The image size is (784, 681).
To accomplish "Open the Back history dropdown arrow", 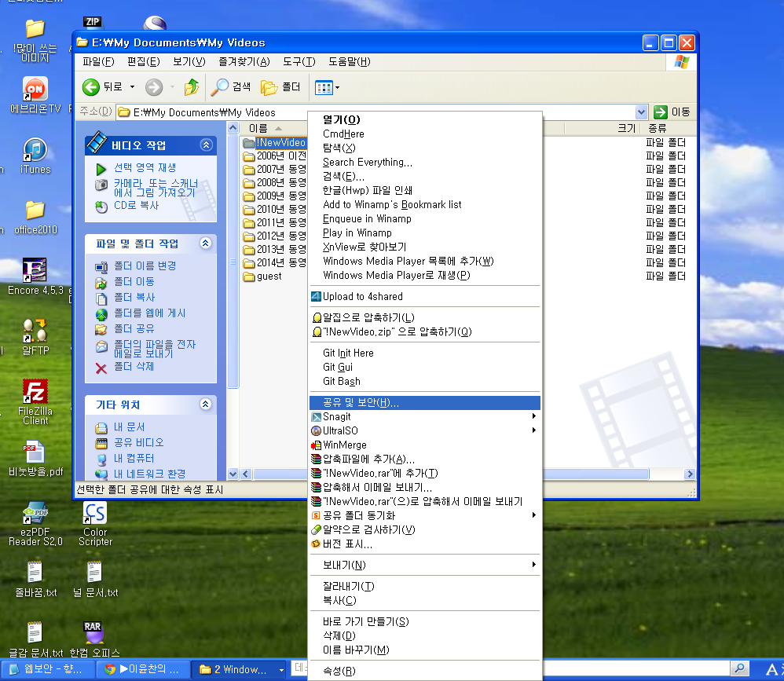I will click(x=133, y=87).
